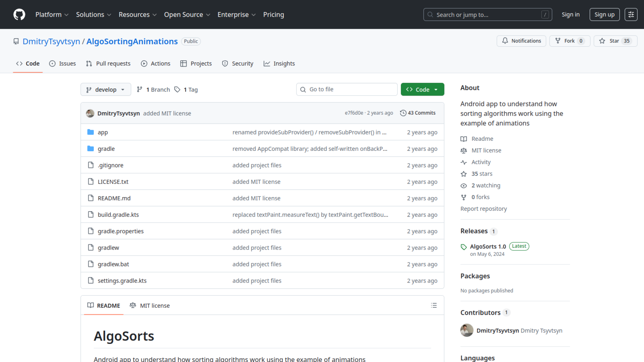The image size is (644, 362).
Task: Select the README tab in file viewer
Action: (104, 305)
